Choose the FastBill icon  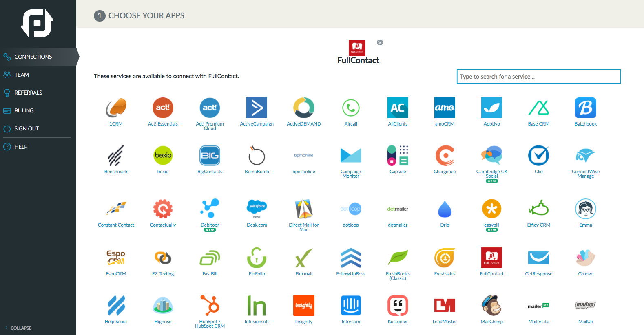(x=210, y=258)
